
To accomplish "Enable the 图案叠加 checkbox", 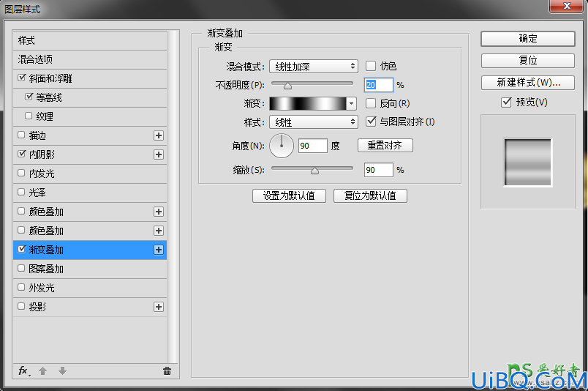I will [21, 268].
